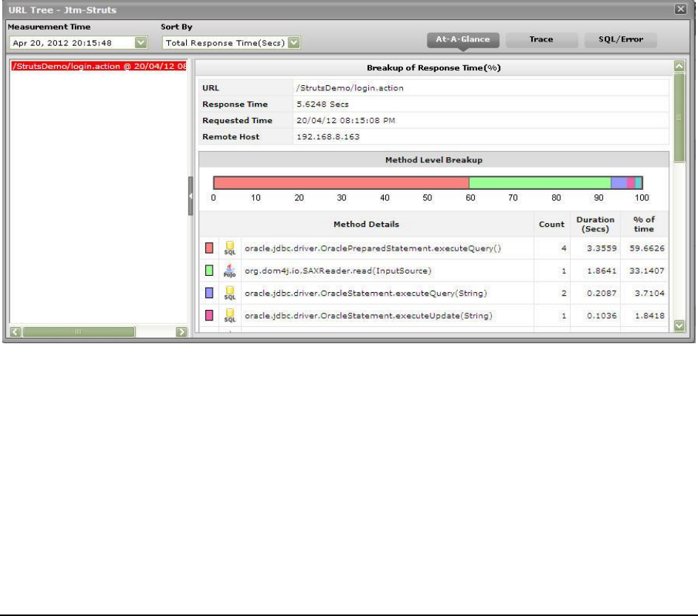Click the Count column header

coord(551,224)
